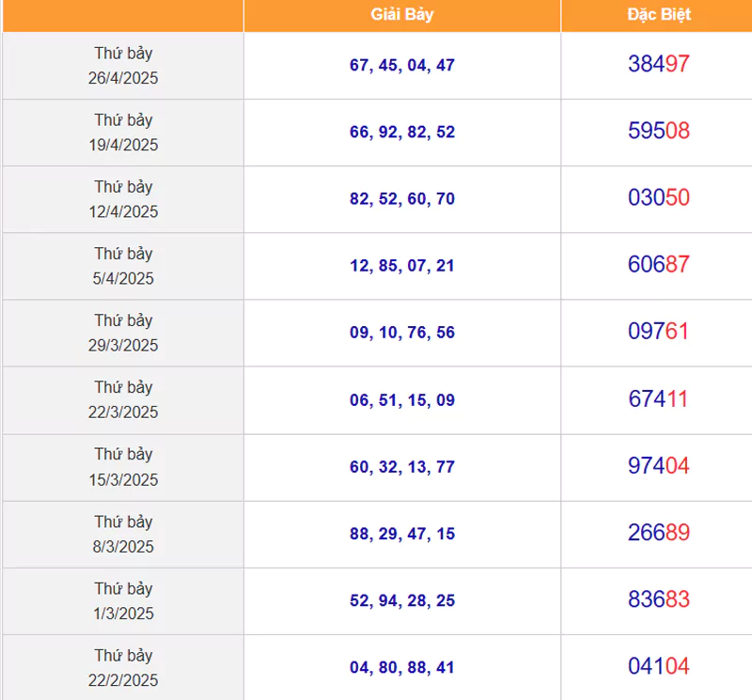Click Giải Bảy numbers 82, 52, 60, 70

[402, 198]
